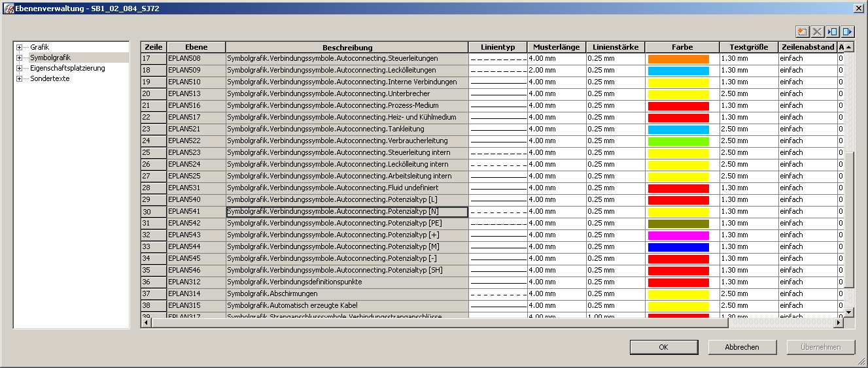Click the vertical scrollbar thumb
Image resolution: width=868 pixels, height=368 pixels.
click(848, 219)
